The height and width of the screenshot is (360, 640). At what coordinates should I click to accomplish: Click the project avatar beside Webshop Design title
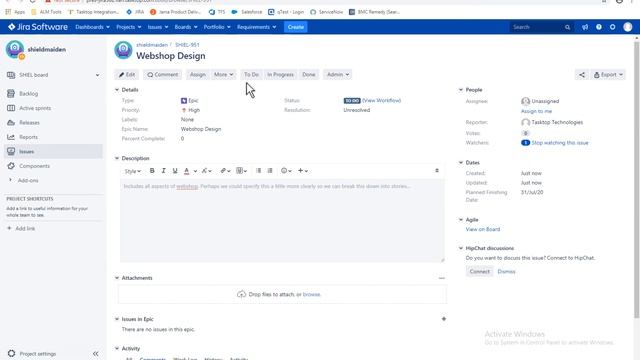[x=123, y=50]
